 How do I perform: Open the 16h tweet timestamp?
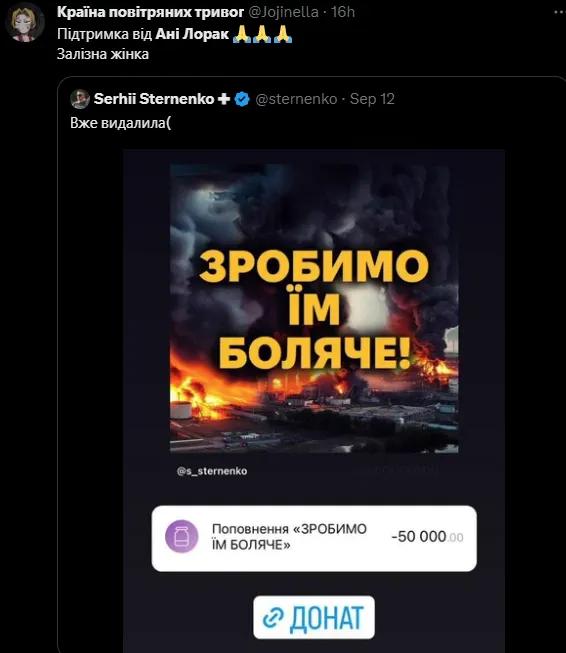[343, 12]
